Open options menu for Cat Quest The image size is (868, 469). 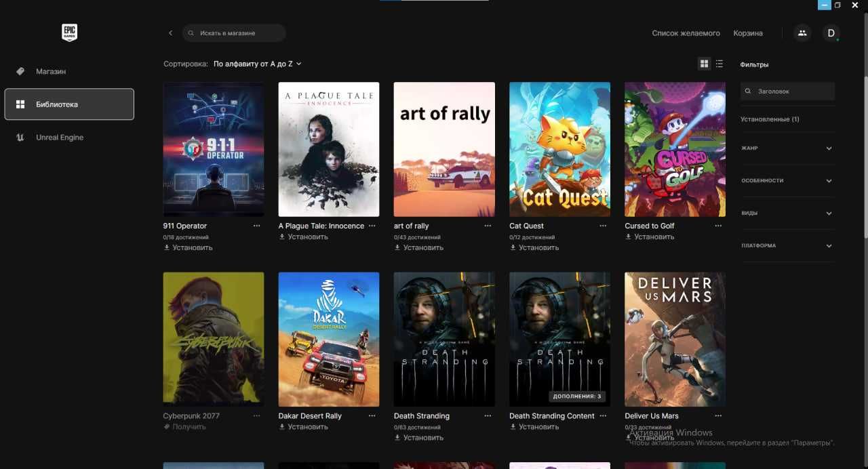click(603, 226)
